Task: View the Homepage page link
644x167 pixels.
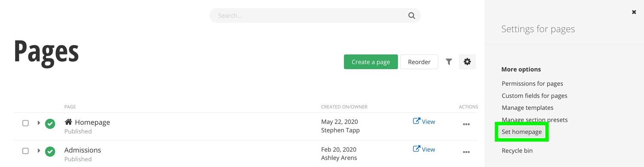Action: click(424, 121)
